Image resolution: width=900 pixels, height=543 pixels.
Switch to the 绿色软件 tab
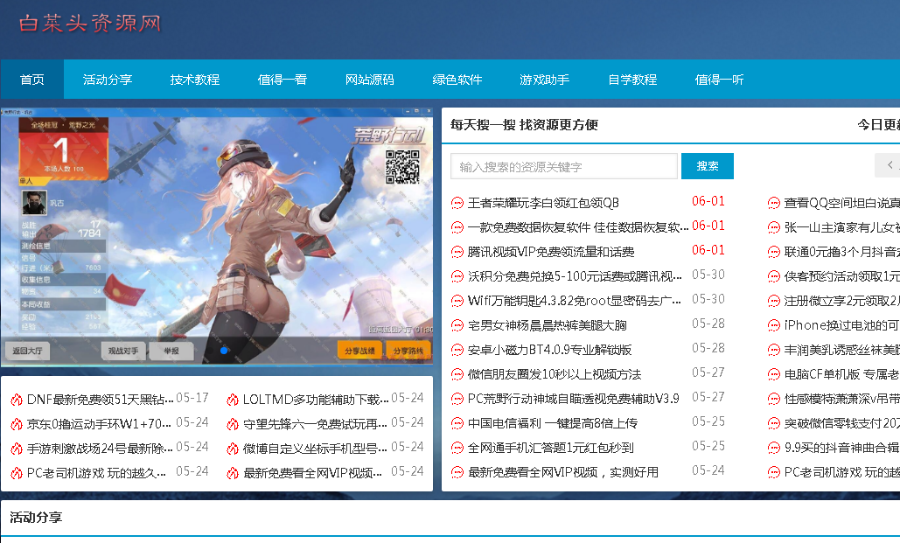click(457, 79)
